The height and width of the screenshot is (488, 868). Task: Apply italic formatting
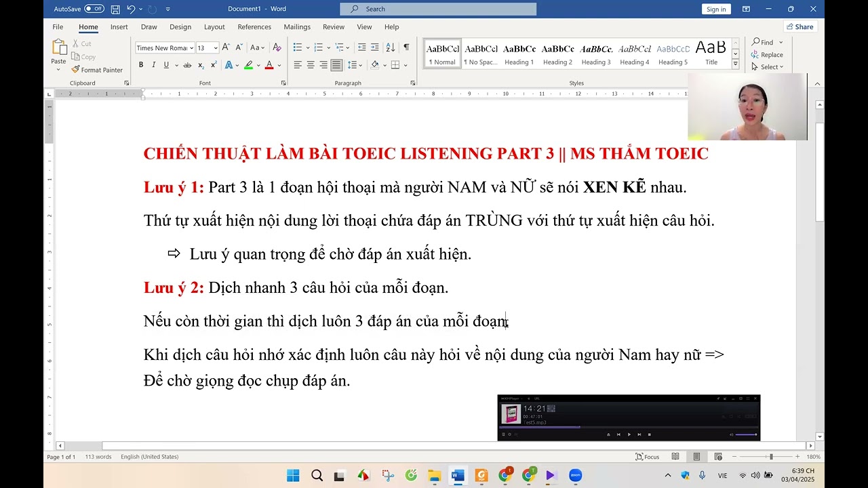point(154,65)
